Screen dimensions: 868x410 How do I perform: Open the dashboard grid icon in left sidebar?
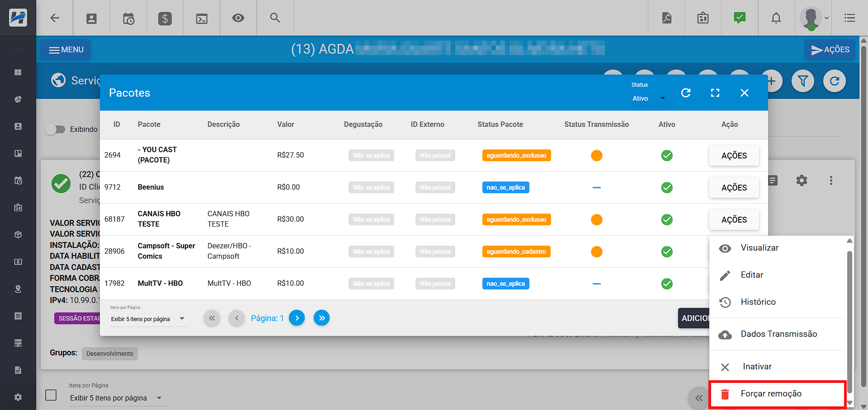(x=18, y=72)
